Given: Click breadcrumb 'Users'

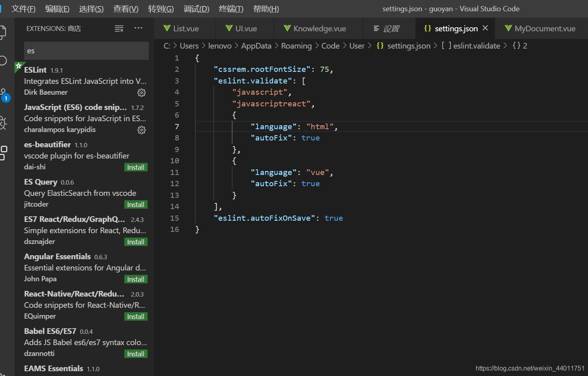Looking at the screenshot, I should (189, 46).
